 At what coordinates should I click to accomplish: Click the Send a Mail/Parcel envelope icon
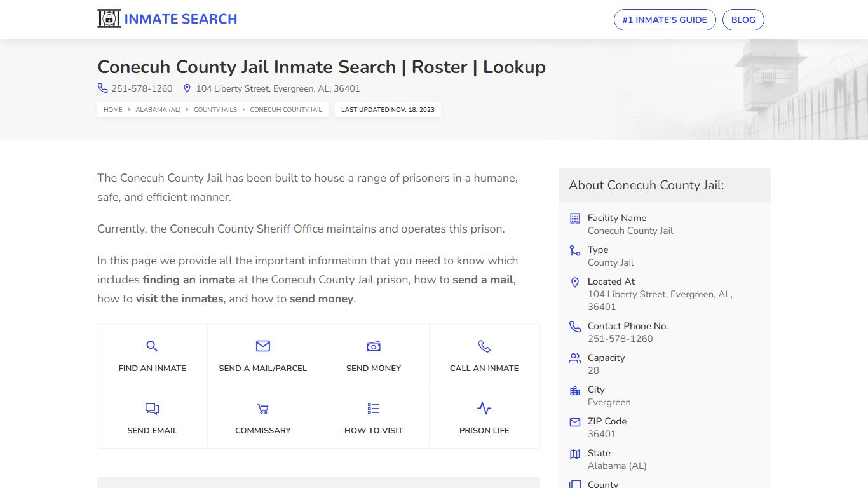pyautogui.click(x=262, y=346)
